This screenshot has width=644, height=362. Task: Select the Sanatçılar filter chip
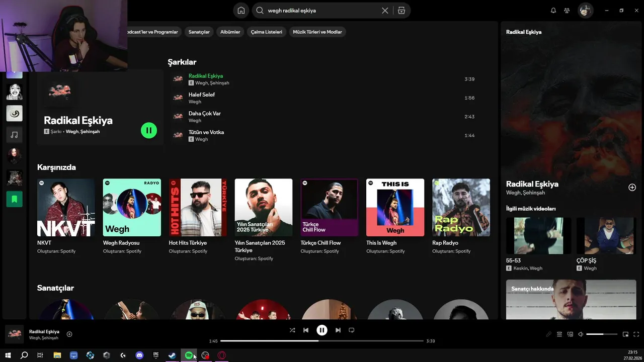coord(199,32)
